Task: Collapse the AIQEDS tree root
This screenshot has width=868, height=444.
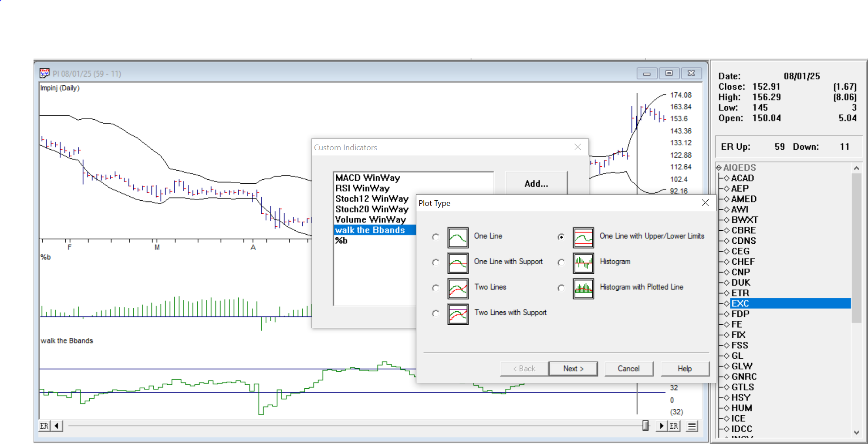Action: [719, 168]
